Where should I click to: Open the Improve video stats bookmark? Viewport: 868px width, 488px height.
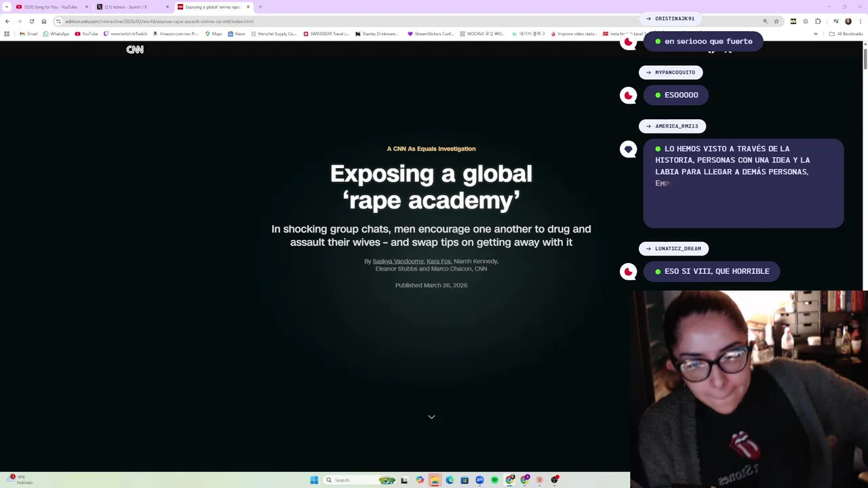574,33
